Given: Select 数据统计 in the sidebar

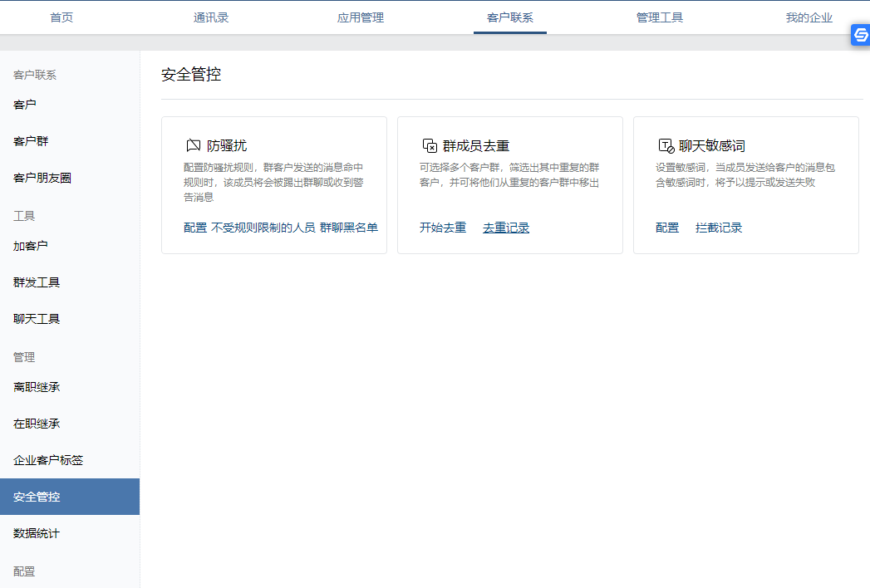Looking at the screenshot, I should click(x=37, y=533).
